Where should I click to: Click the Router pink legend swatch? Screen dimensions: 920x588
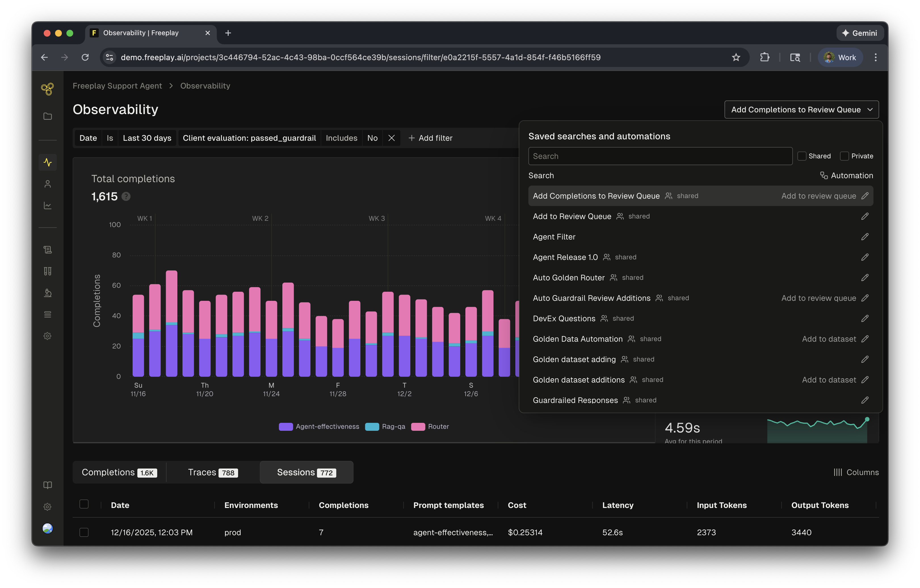tap(418, 427)
